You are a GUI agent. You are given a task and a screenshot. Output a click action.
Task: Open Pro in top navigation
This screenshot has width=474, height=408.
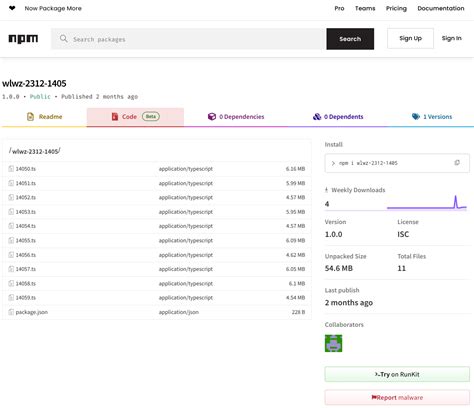(x=339, y=8)
